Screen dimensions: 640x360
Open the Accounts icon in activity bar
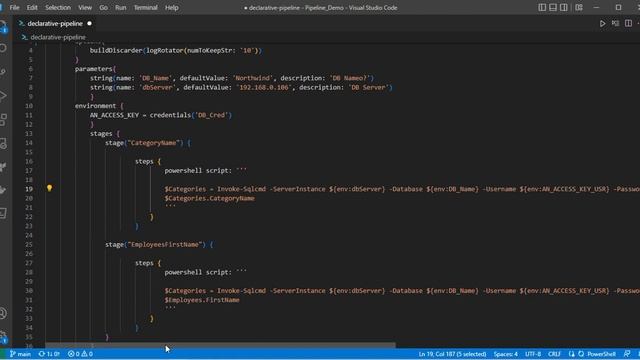(4, 313)
